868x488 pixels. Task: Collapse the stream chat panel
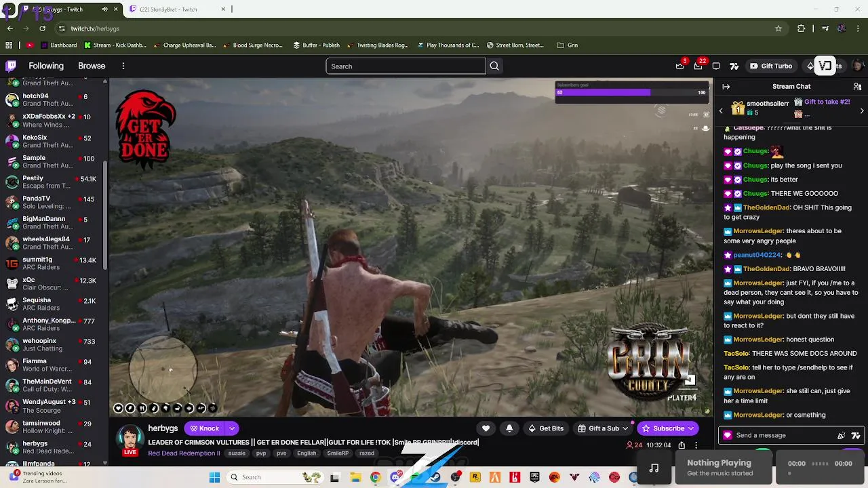pyautogui.click(x=726, y=86)
